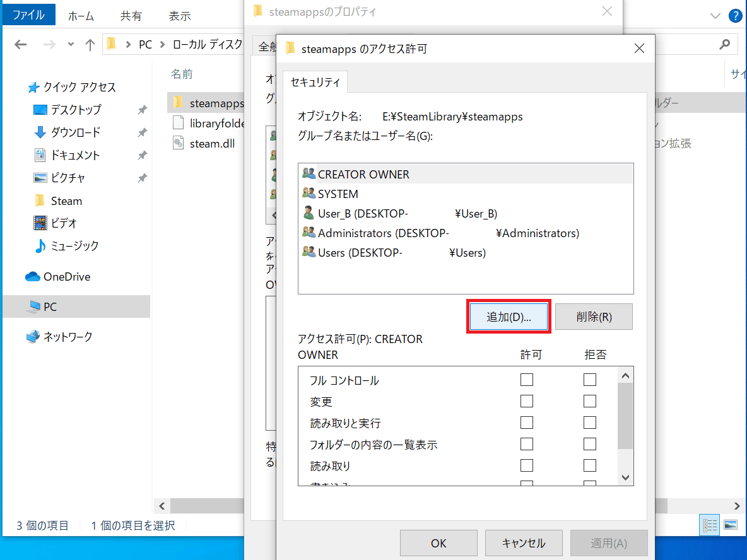
Task: Allow 読み取り permission checkbox
Action: click(x=526, y=465)
